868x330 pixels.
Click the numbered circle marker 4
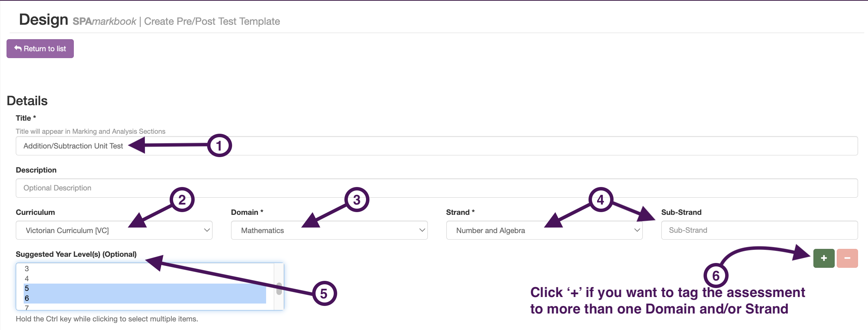(x=601, y=200)
